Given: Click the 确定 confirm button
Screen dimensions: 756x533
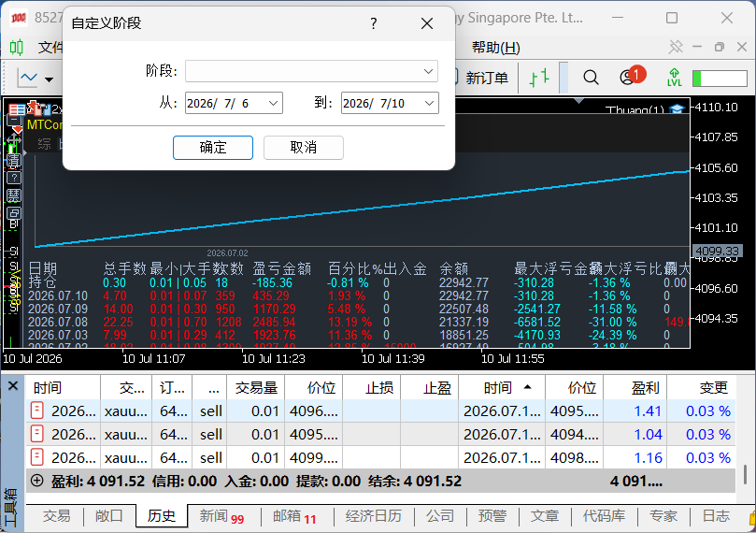Looking at the screenshot, I should [213, 147].
